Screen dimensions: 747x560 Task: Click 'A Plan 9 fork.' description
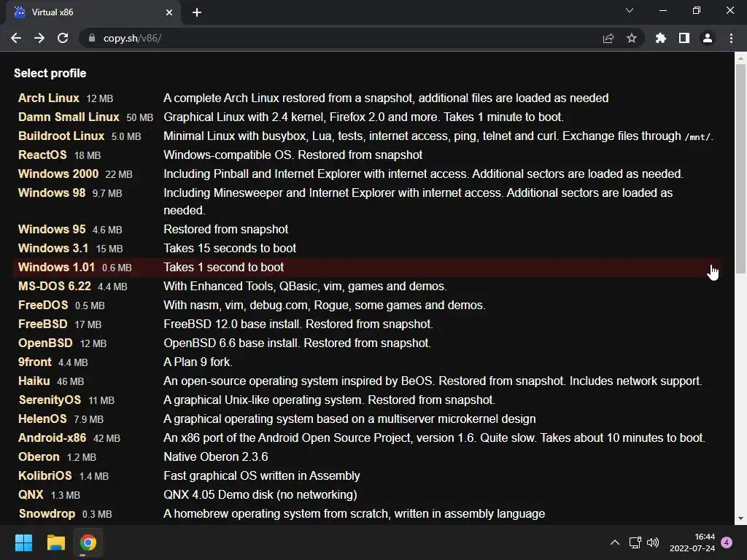click(198, 362)
